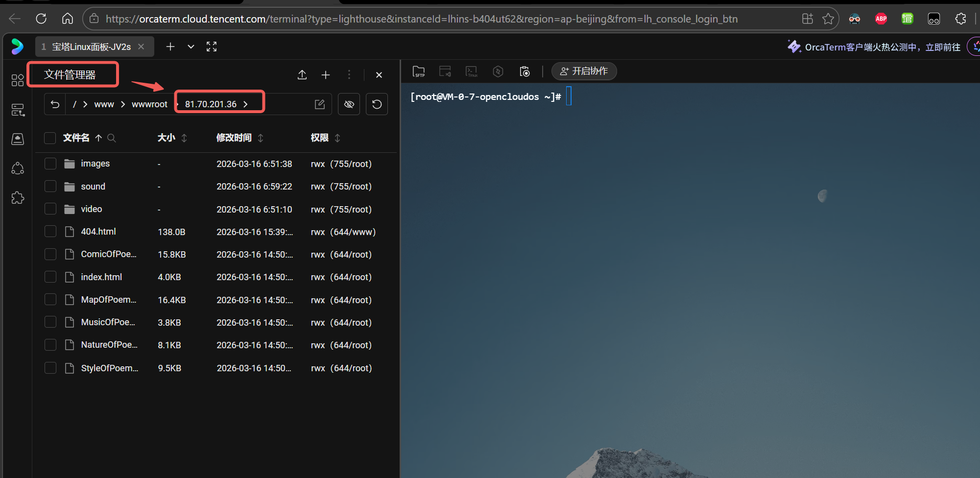Screen dimensions: 980x478
Task: Close the 宝塔Linux面板-JV2s tab
Action: pyautogui.click(x=141, y=47)
